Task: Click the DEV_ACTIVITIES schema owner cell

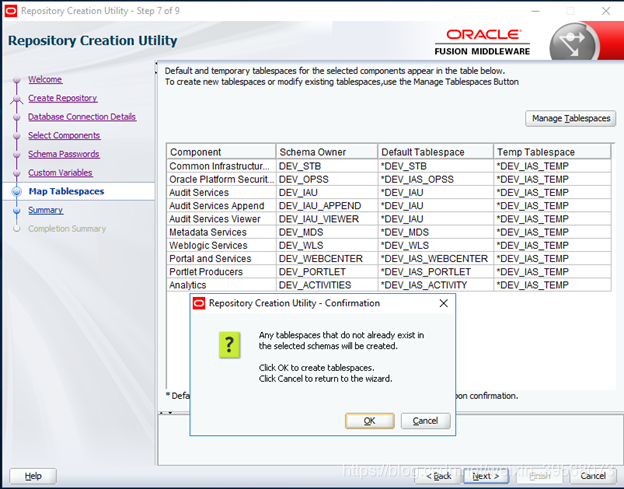Action: point(327,285)
